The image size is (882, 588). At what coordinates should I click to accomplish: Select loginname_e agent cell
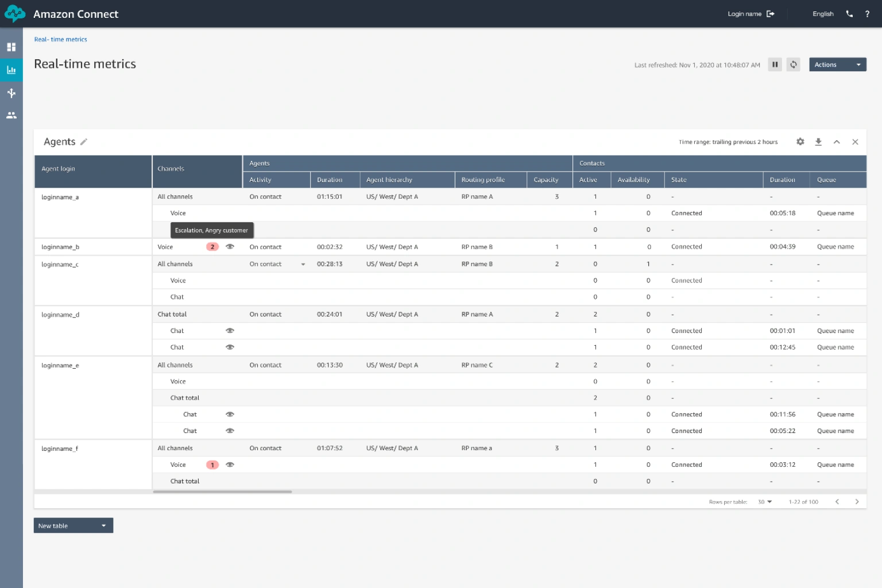click(x=93, y=398)
